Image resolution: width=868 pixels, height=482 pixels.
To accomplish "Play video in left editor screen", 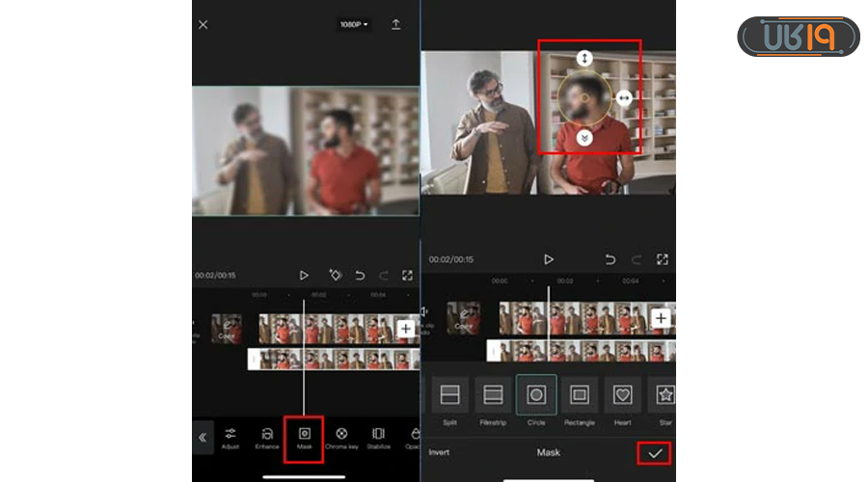I will (304, 275).
